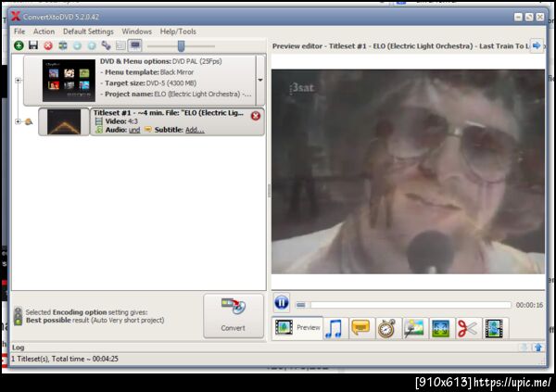Click the merge titlesets toolbar icon
Screen dimensions: 556x392
(63, 45)
